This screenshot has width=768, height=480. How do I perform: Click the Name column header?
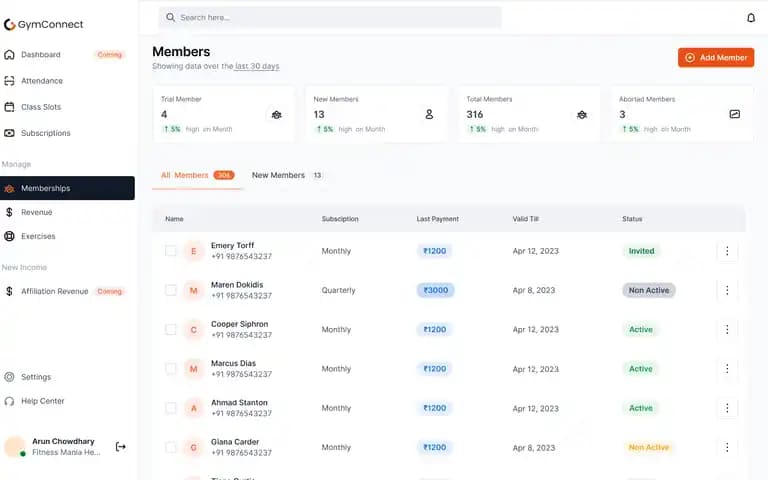(x=174, y=219)
